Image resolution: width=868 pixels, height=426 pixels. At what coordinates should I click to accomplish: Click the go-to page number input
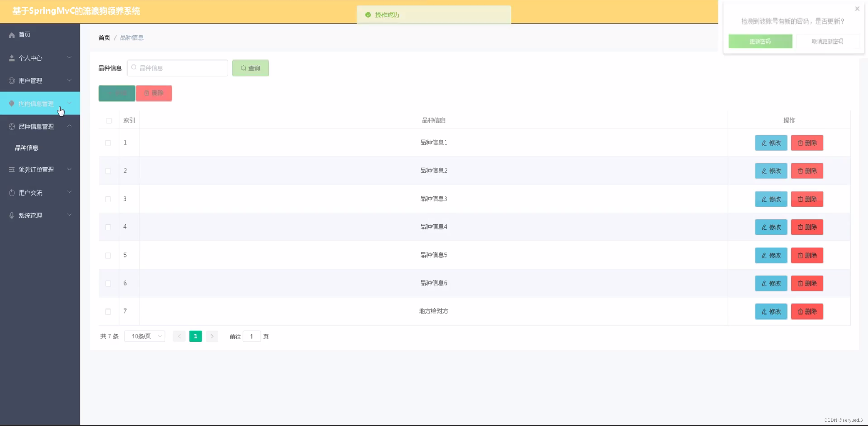(251, 336)
